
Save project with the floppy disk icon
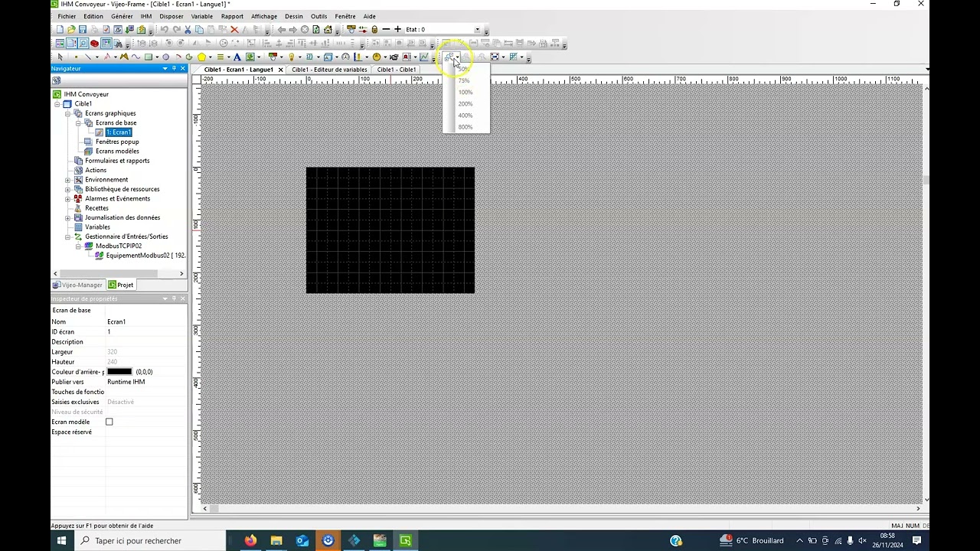point(83,30)
